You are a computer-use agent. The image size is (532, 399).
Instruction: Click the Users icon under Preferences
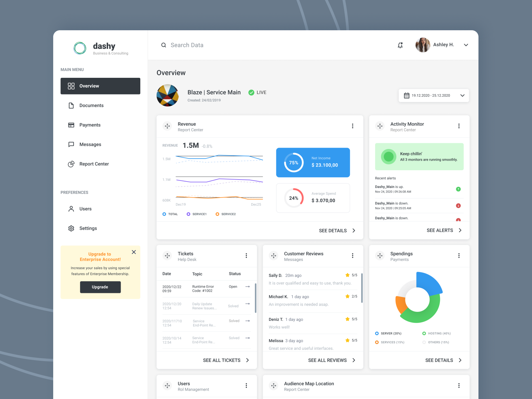(71, 209)
